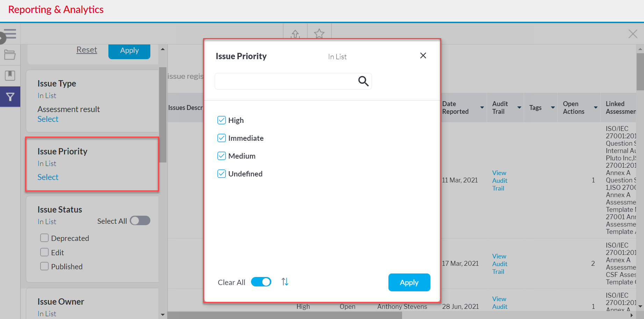The width and height of the screenshot is (644, 319).
Task: Open the Date Reported column dropdown
Action: tap(482, 108)
